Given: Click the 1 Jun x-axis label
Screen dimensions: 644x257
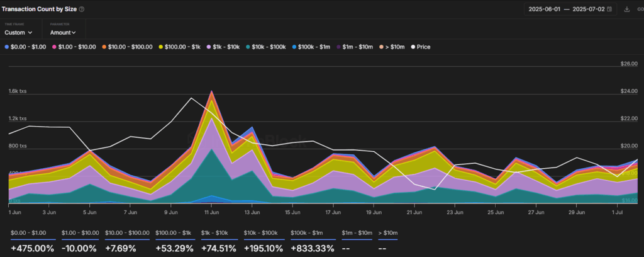Looking at the screenshot, I should 15,212.
